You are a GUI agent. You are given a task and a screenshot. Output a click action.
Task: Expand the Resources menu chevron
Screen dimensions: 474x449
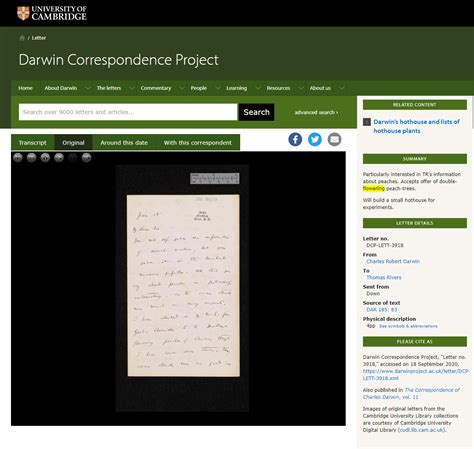pyautogui.click(x=301, y=88)
